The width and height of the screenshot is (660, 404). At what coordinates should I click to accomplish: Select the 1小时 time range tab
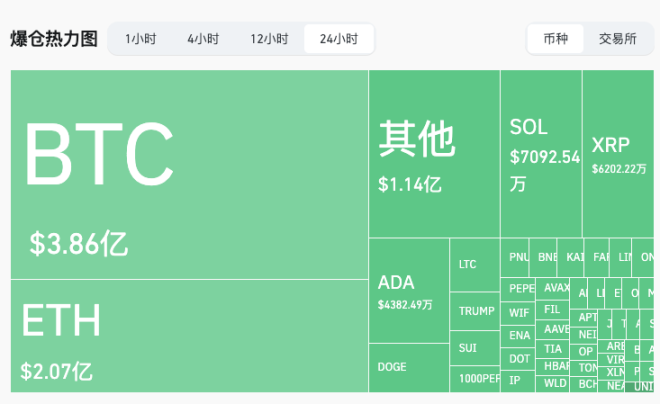tap(140, 39)
